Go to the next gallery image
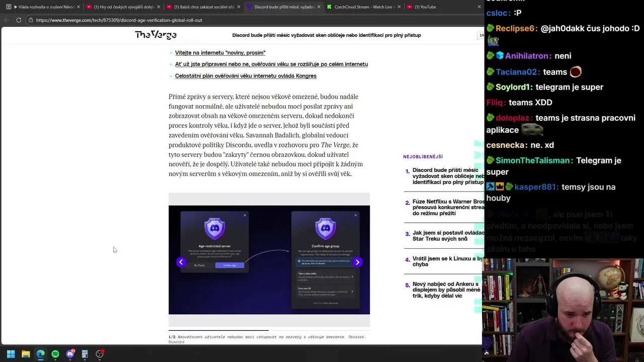 357,262
